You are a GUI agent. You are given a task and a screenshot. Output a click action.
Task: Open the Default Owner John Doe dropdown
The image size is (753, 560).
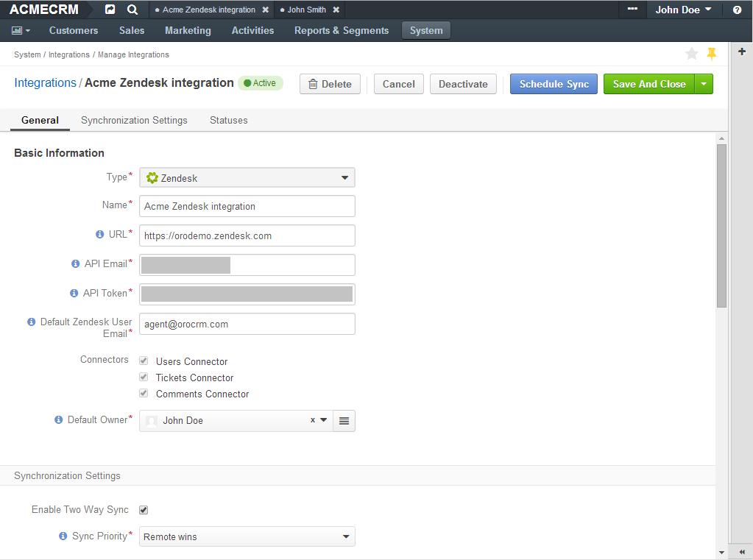(x=236, y=421)
